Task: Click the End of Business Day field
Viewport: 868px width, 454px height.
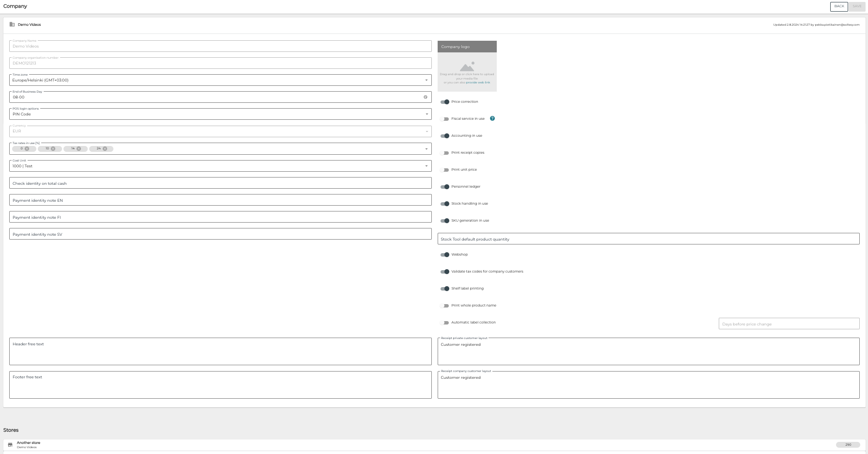Action: click(x=220, y=97)
